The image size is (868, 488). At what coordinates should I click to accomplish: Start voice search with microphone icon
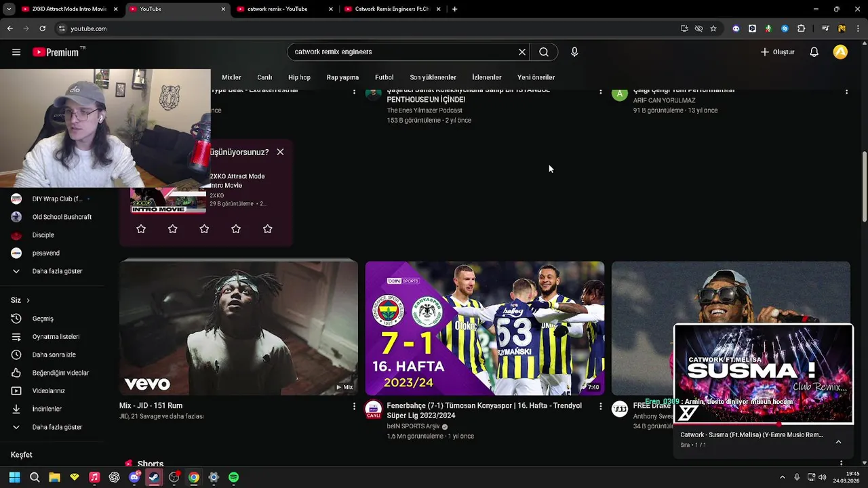tap(574, 52)
